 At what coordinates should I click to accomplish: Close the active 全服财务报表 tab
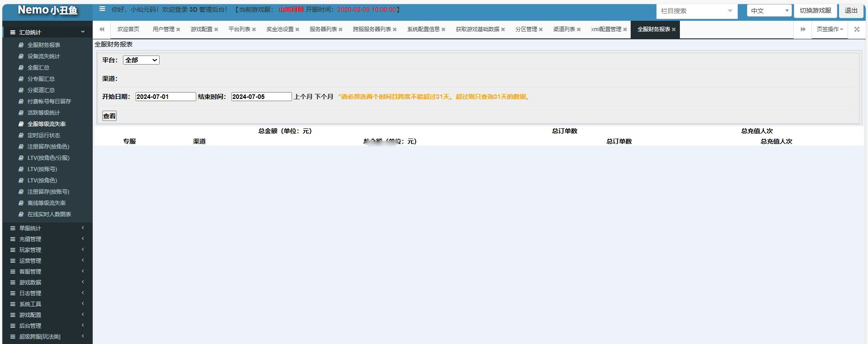[674, 30]
